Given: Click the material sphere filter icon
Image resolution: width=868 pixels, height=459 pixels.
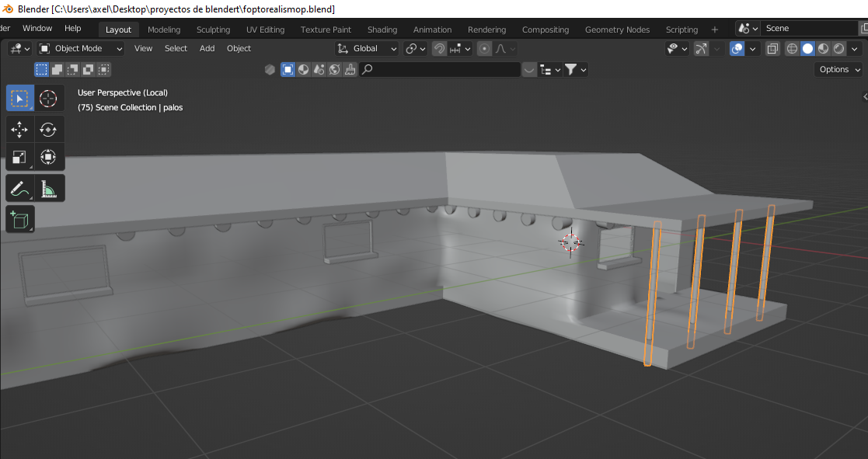Looking at the screenshot, I should [x=303, y=69].
